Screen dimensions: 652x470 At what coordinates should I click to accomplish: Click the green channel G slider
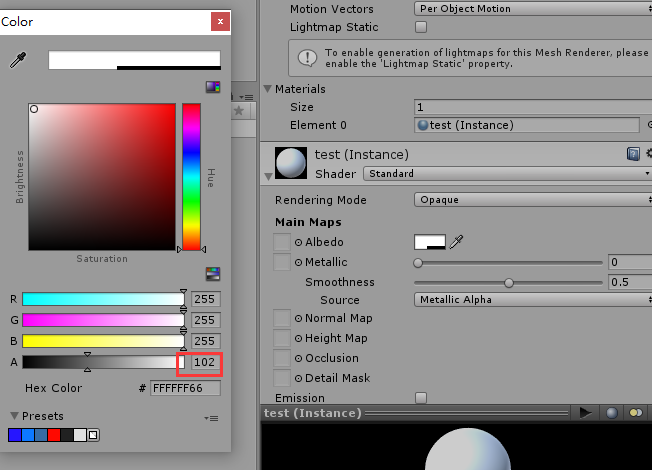pos(104,320)
